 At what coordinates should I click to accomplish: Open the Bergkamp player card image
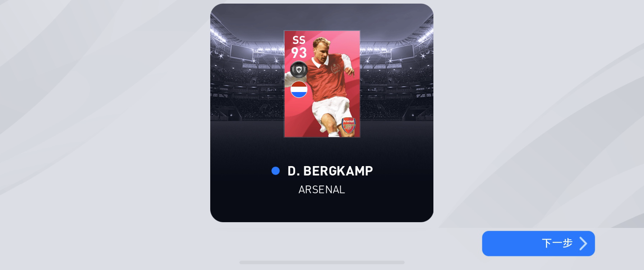tap(322, 84)
